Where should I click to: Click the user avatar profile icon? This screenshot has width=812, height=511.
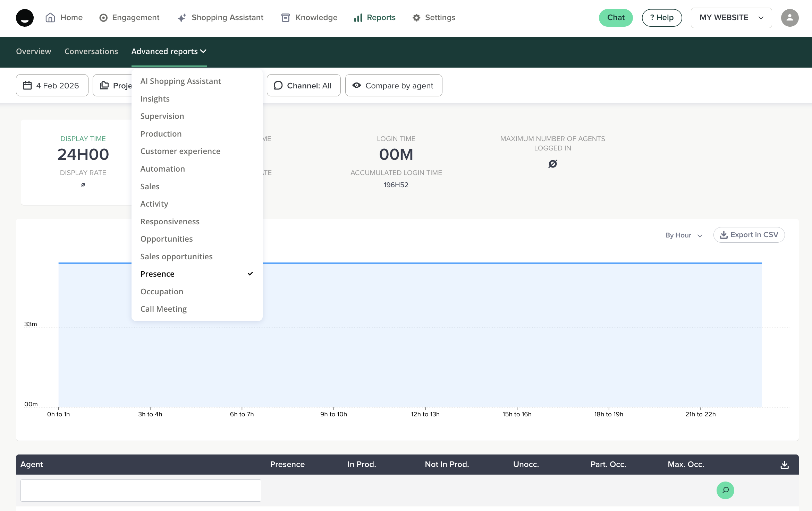point(789,18)
